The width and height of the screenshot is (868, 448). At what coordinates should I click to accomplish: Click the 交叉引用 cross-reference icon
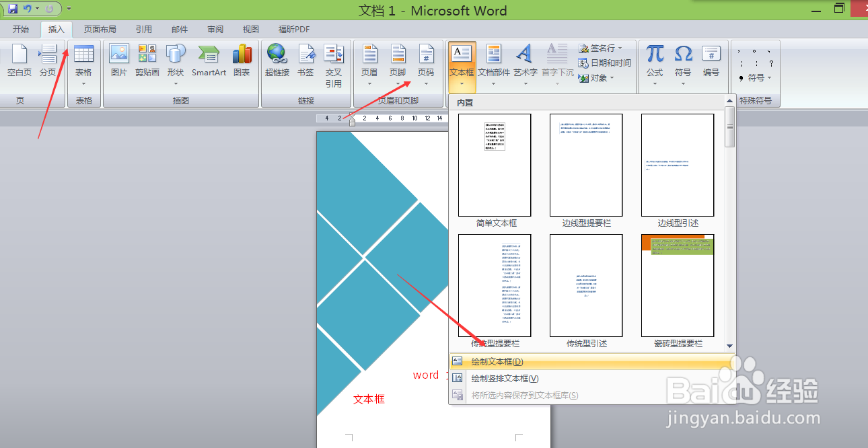[334, 66]
